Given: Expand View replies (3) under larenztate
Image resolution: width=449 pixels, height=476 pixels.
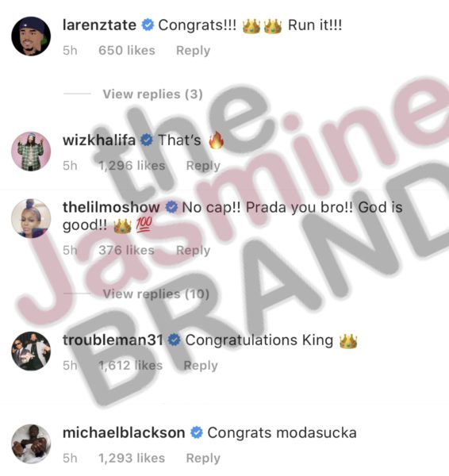Looking at the screenshot, I should (152, 94).
